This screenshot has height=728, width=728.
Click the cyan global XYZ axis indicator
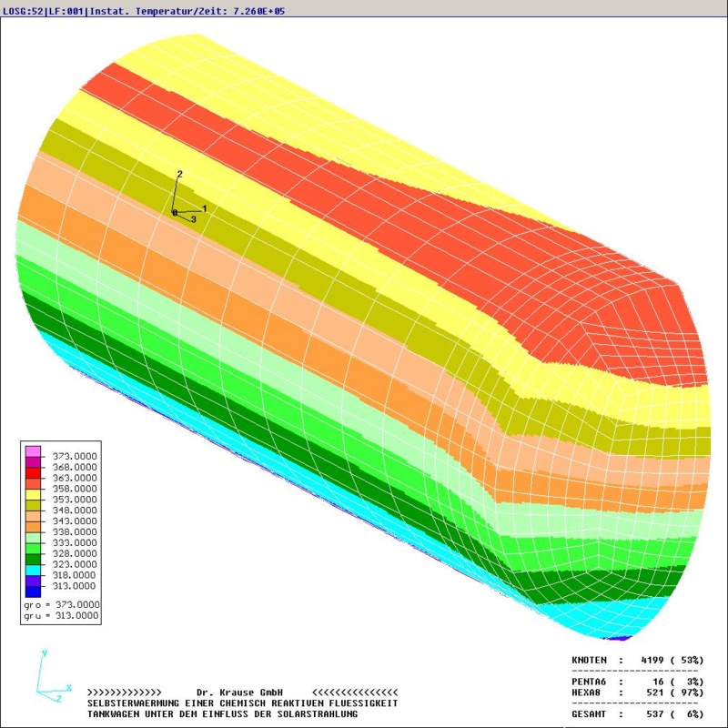[54, 676]
